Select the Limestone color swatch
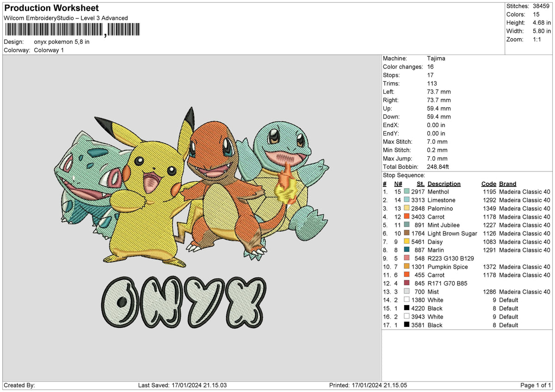The image size is (555, 392). pyautogui.click(x=407, y=200)
